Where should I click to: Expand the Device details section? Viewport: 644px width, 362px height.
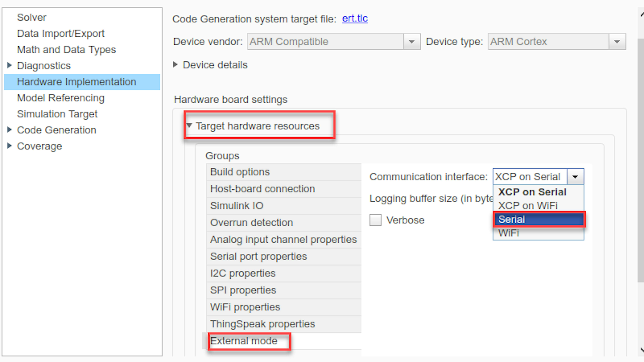(175, 65)
